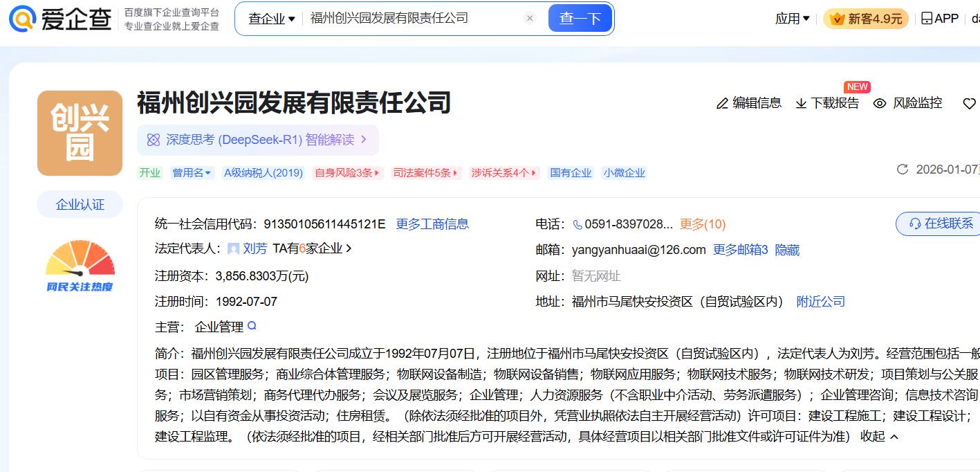
Task: Open 更多工商信息 link
Action: [432, 224]
